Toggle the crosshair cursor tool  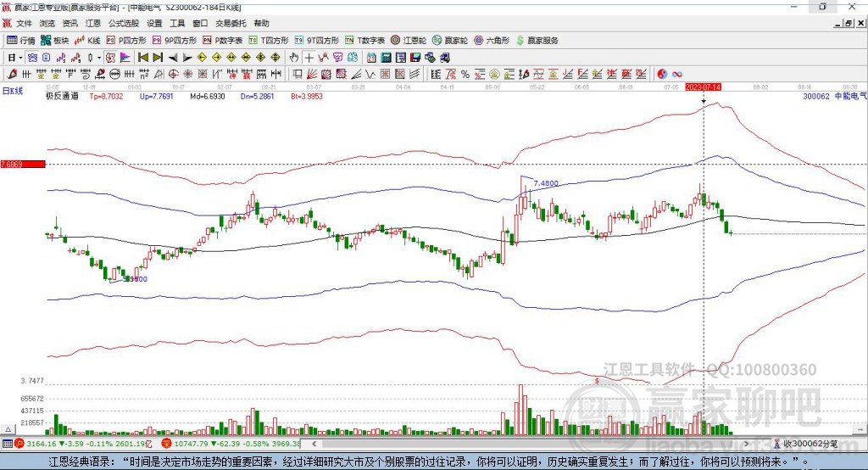(309, 58)
